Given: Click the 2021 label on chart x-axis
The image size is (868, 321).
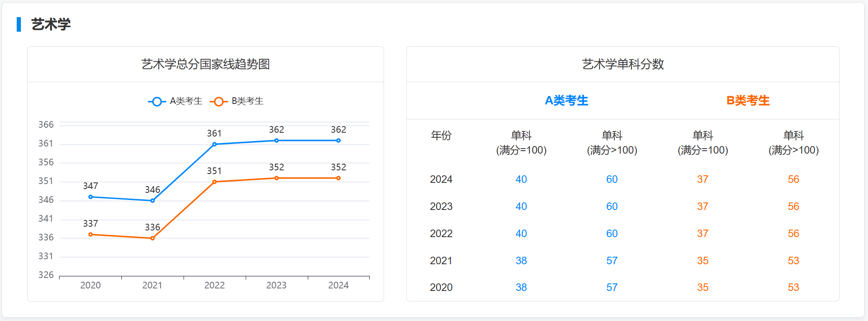Looking at the screenshot, I should click(x=152, y=285).
